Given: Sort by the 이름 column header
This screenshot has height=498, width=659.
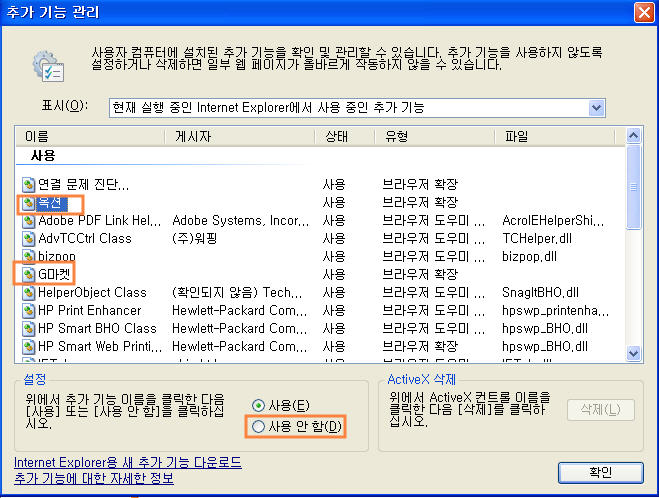Looking at the screenshot, I should pyautogui.click(x=90, y=137).
